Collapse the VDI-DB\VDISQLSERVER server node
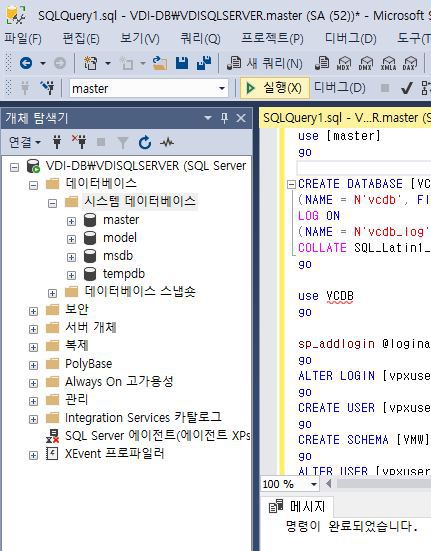The width and height of the screenshot is (431, 551). coord(14,167)
